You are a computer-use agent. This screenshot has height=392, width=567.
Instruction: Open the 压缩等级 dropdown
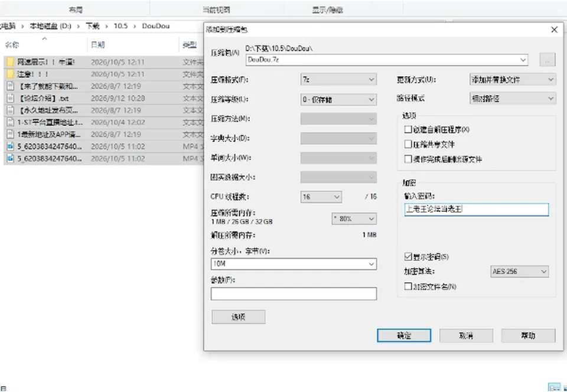point(338,99)
